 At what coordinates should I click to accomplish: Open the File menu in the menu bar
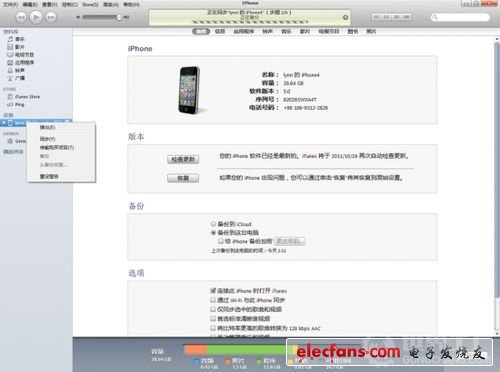(11, 4)
